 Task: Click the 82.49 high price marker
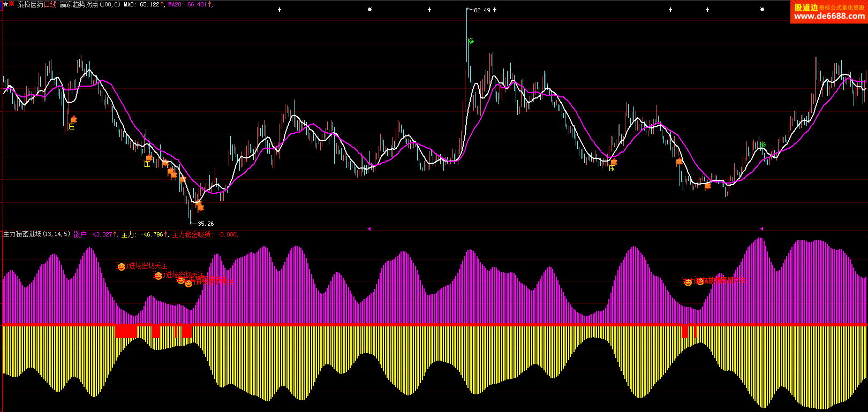point(481,10)
